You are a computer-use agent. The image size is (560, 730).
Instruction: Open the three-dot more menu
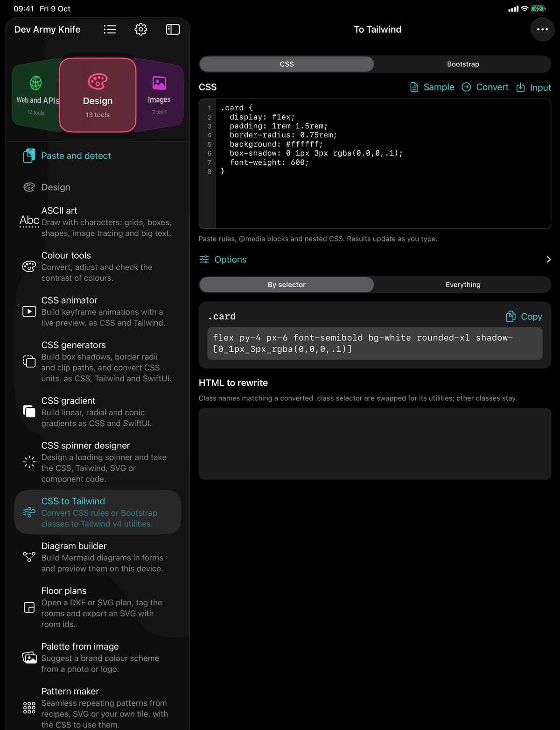tap(542, 29)
